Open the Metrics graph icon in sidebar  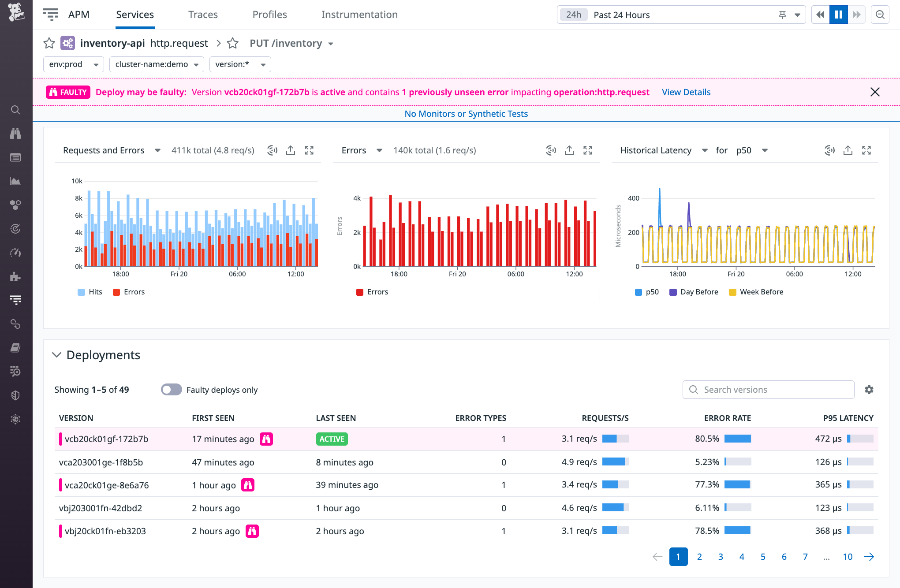16,181
